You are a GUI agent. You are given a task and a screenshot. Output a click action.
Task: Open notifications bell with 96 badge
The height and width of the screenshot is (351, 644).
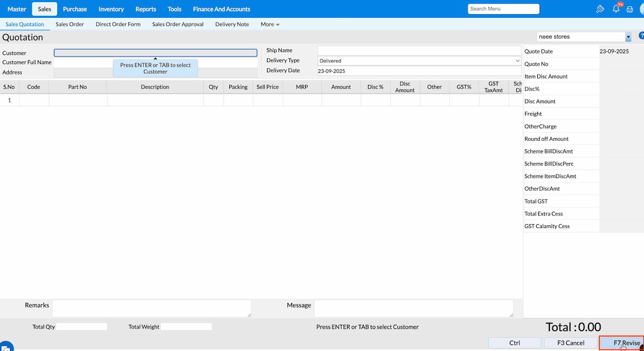click(616, 8)
